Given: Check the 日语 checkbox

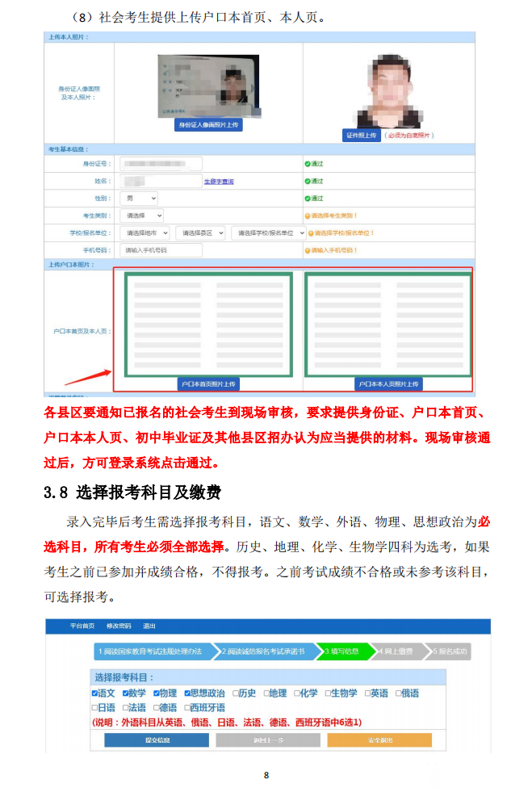Looking at the screenshot, I should tap(94, 708).
